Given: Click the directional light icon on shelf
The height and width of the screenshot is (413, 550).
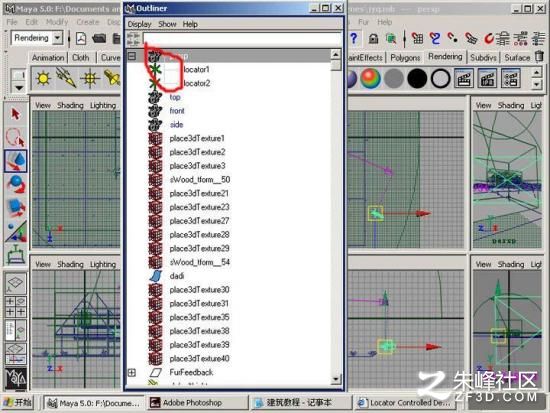Looking at the screenshot, I should (x=66, y=78).
